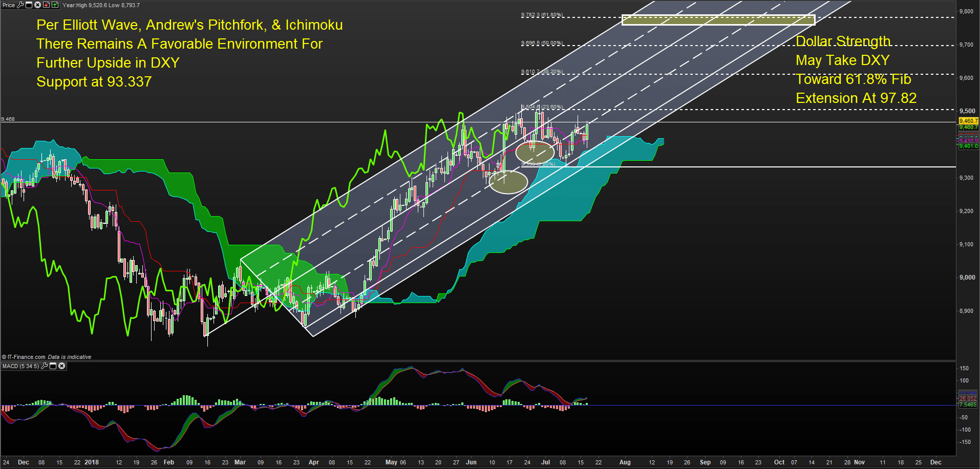Screen dimensions: 980x469
Task: Select the 61.80% Fibonacci level label
Action: coord(542,15)
